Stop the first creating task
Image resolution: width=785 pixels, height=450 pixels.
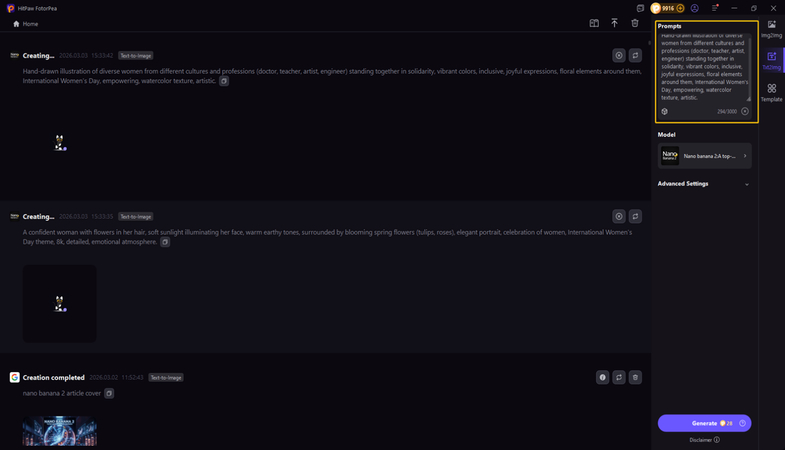tap(619, 56)
